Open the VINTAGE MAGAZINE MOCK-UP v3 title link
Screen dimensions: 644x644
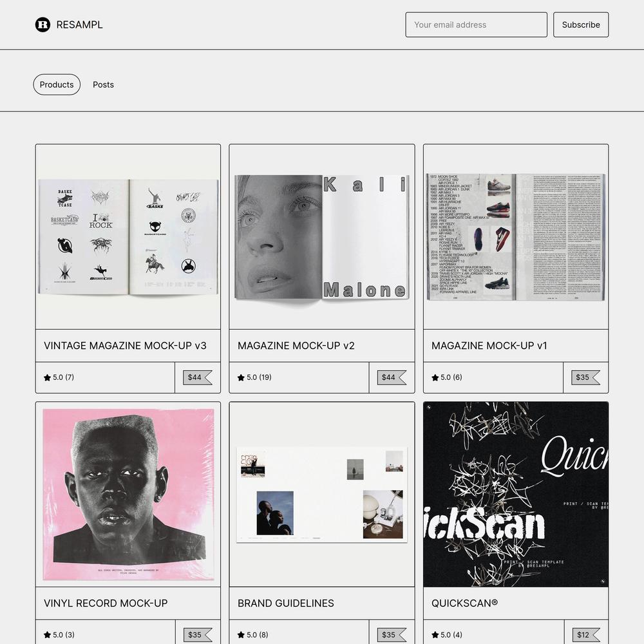coord(126,346)
